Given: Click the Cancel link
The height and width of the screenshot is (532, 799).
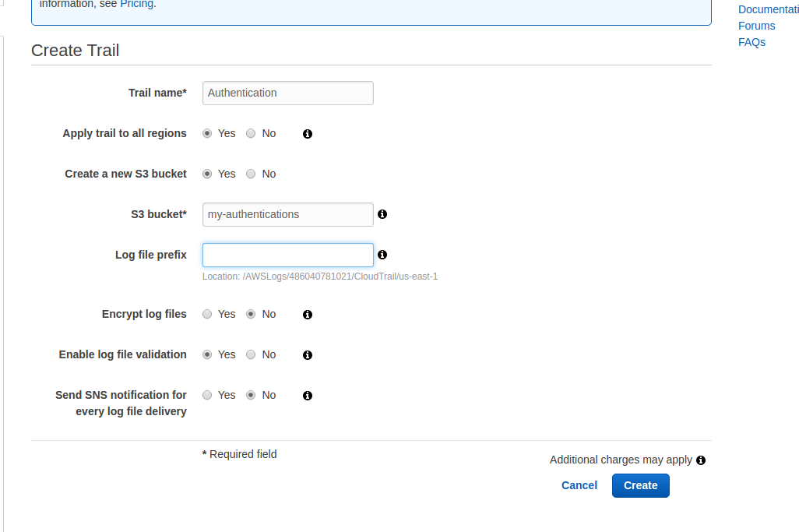Looking at the screenshot, I should coord(579,485).
